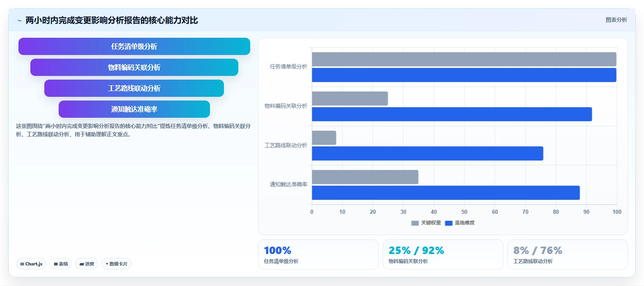
Task: Click blue bar for 物料编码关联分析
Action: click(x=452, y=114)
